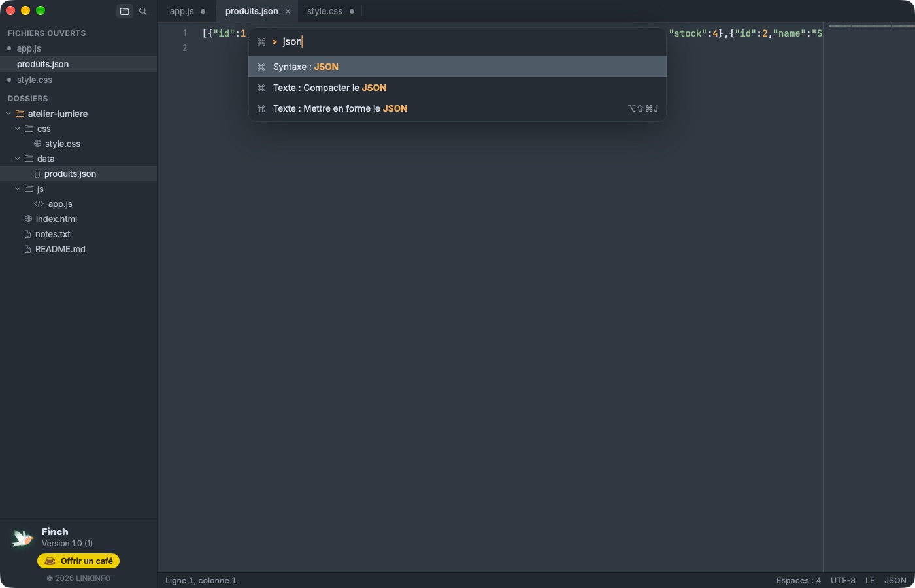Image resolution: width=915 pixels, height=588 pixels.
Task: Click the command icon in the palette input
Action: tap(261, 42)
